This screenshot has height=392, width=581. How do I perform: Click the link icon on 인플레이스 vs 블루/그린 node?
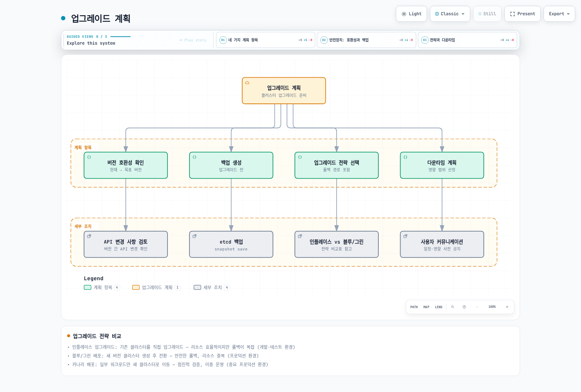click(x=300, y=236)
